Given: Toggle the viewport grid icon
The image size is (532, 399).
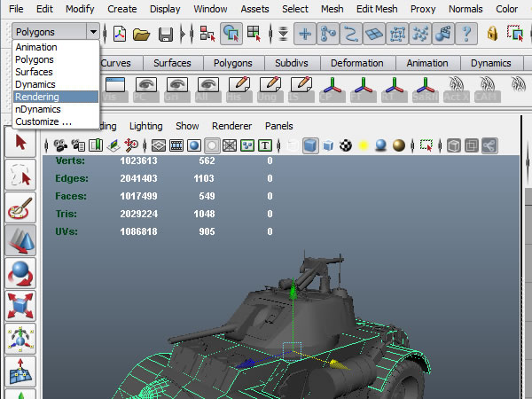Looking at the screenshot, I should (159, 145).
